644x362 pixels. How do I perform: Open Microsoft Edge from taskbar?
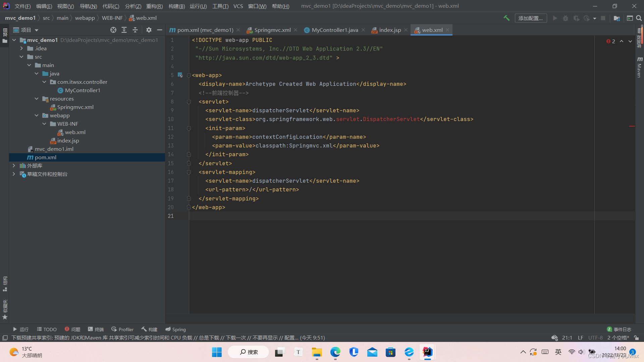coord(335,352)
